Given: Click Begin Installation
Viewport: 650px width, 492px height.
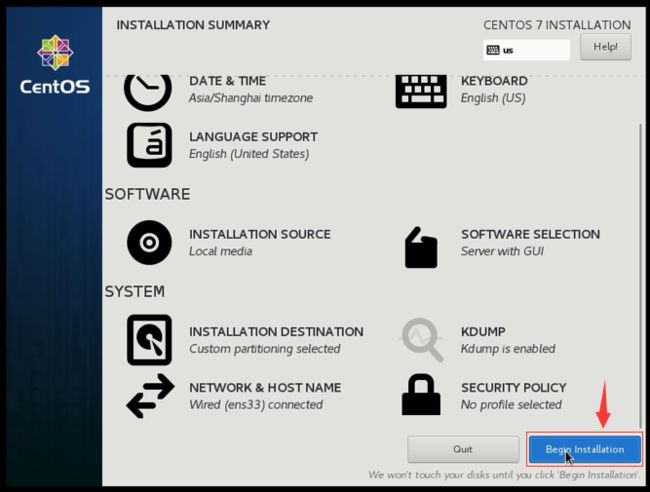Looking at the screenshot, I should [585, 449].
